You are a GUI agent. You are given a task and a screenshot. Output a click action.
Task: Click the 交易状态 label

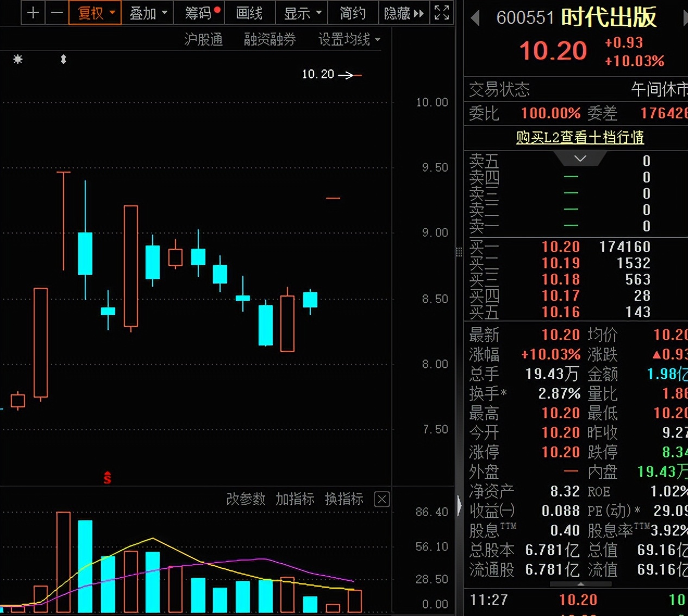[x=499, y=90]
